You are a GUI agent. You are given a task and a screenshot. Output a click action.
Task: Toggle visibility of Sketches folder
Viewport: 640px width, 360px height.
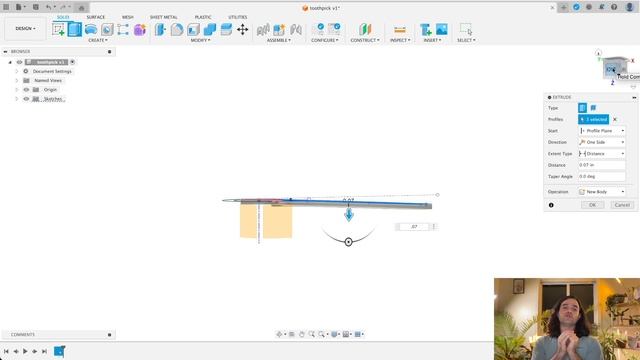(x=26, y=99)
